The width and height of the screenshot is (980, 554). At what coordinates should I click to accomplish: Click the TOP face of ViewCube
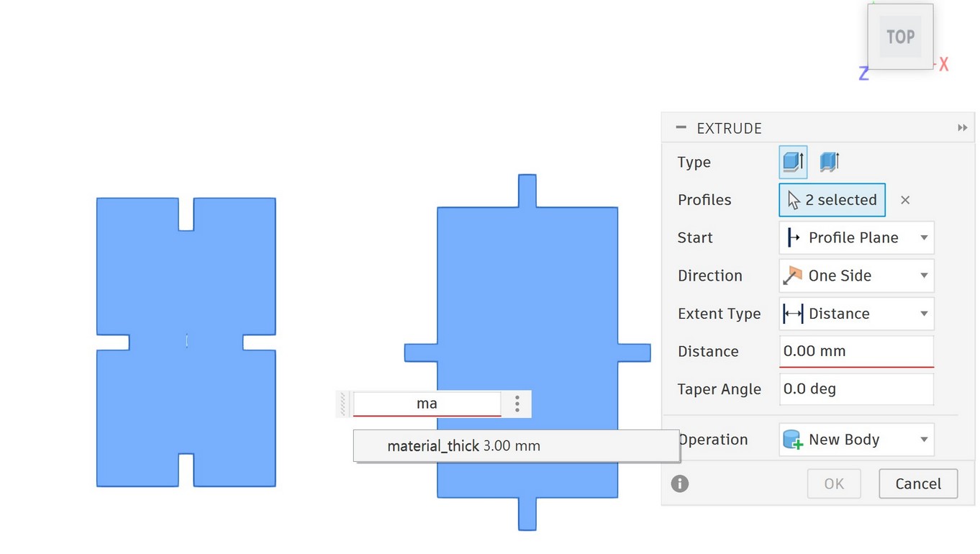pos(900,37)
